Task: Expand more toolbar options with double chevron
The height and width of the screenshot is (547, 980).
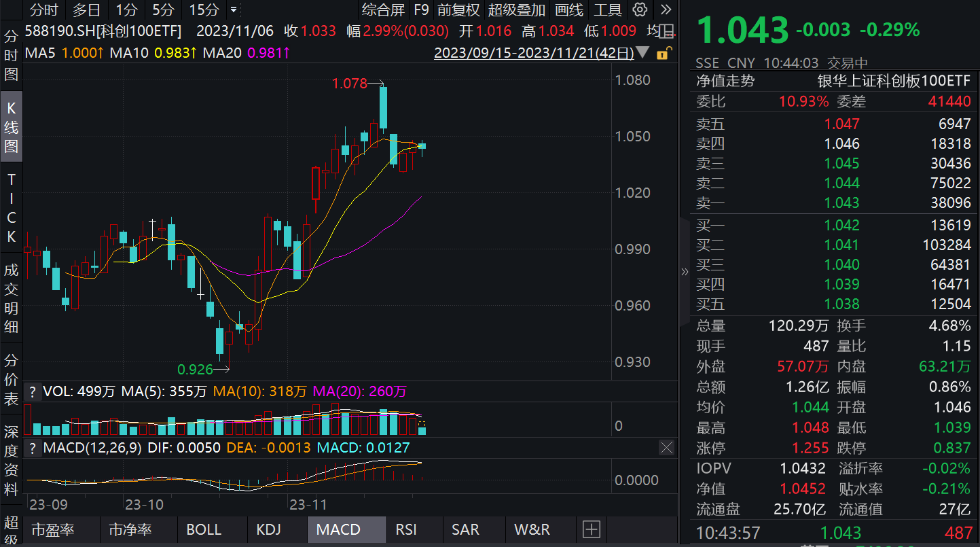Action: 666,10
